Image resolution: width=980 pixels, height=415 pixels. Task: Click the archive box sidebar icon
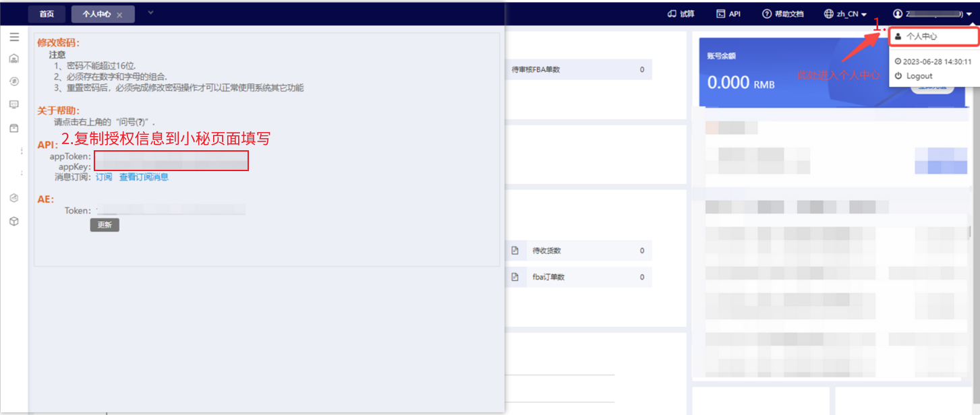(x=14, y=128)
